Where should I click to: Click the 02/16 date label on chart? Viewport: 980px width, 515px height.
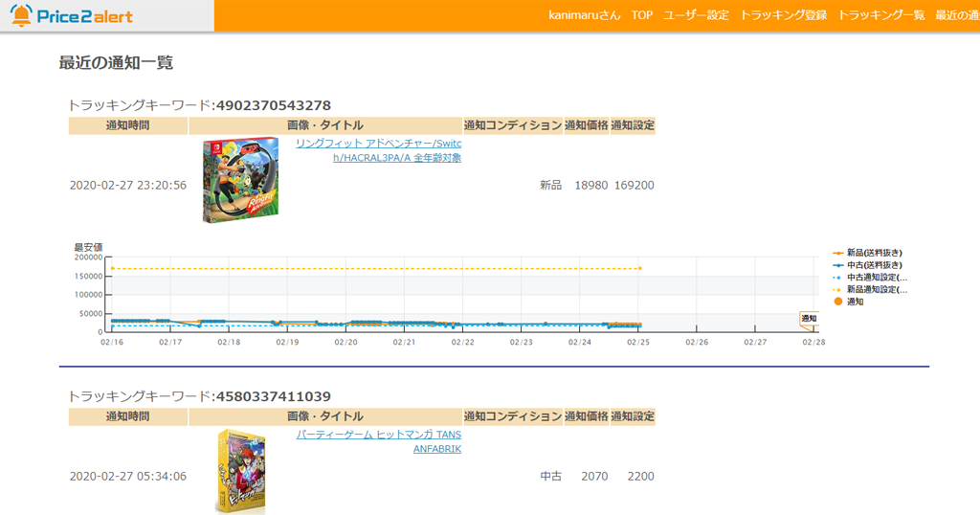112,343
